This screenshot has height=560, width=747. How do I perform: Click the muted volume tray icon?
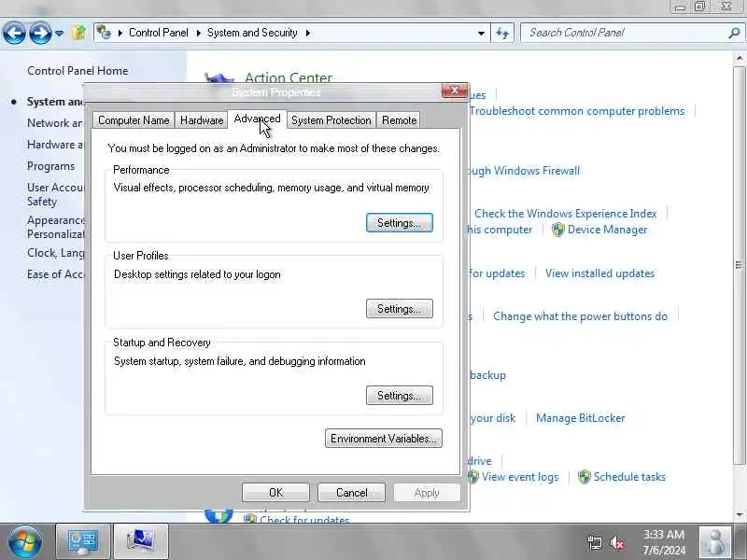tap(617, 542)
